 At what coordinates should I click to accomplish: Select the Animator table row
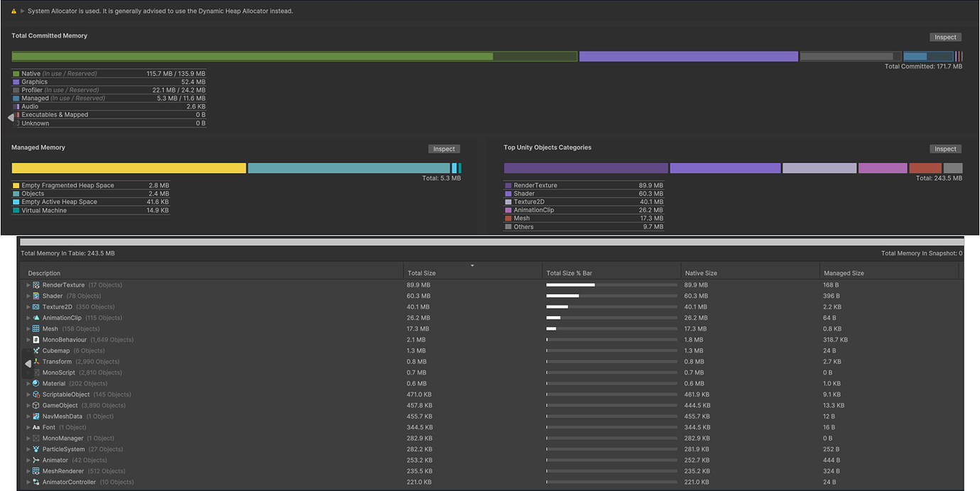click(491, 460)
